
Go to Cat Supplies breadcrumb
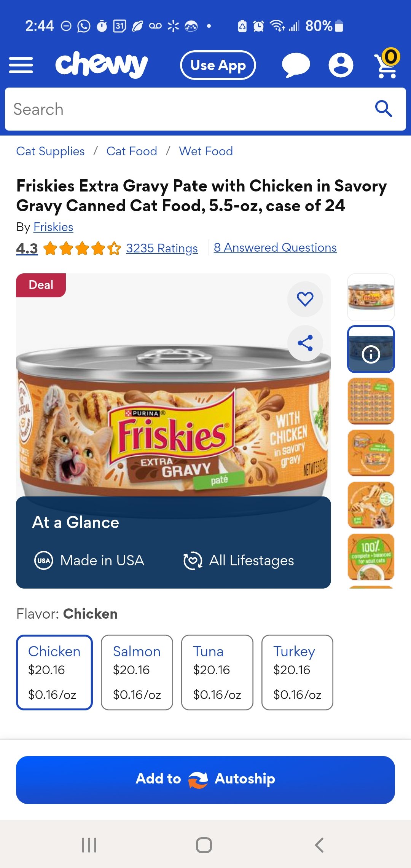(x=50, y=151)
